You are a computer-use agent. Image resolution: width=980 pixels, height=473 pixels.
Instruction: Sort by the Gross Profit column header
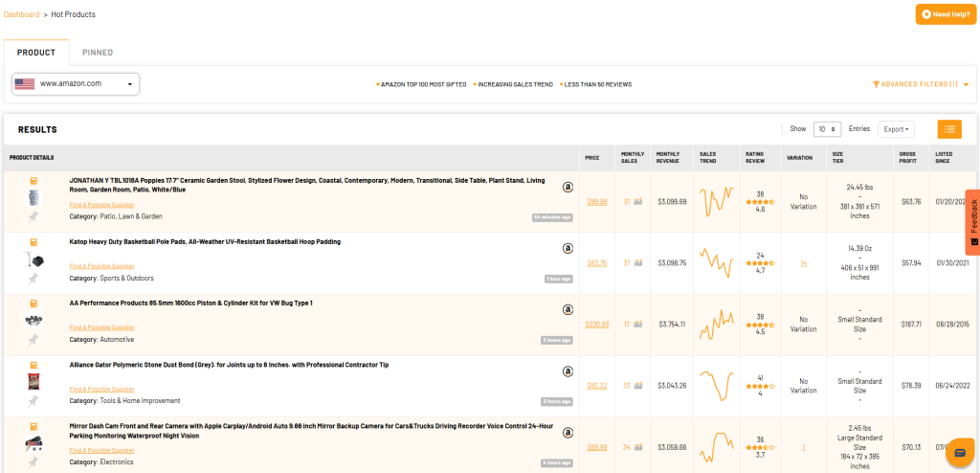point(907,158)
